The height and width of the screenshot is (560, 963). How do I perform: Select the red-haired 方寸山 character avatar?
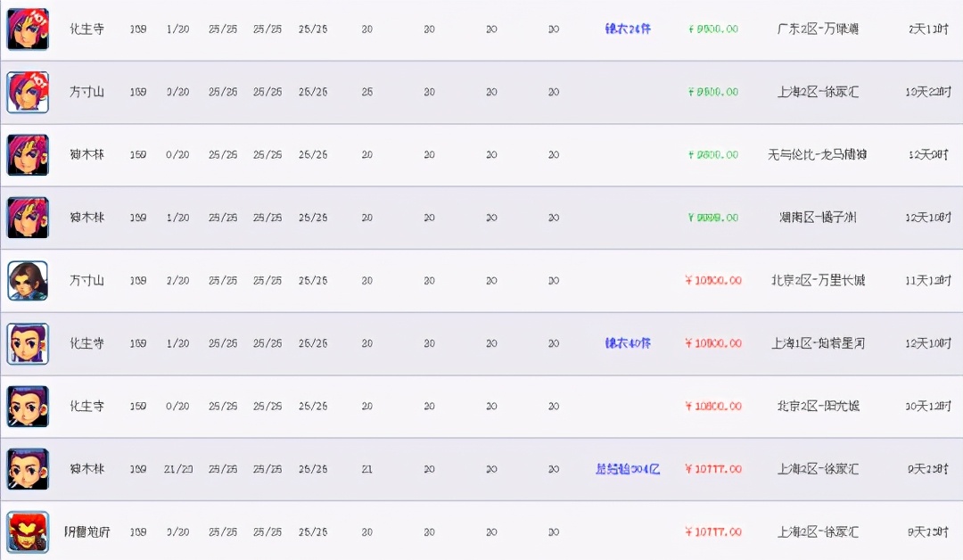(x=28, y=92)
